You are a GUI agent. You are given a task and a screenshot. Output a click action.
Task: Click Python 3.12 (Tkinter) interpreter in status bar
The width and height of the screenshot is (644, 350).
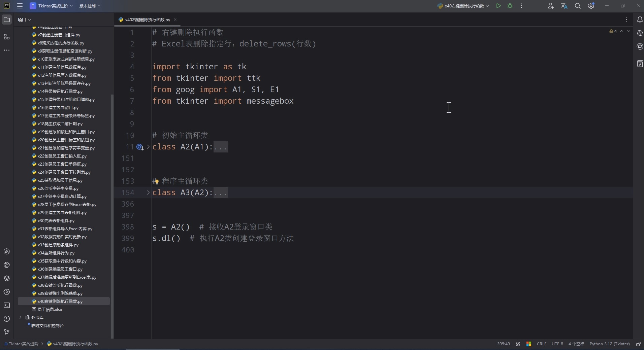click(x=610, y=344)
